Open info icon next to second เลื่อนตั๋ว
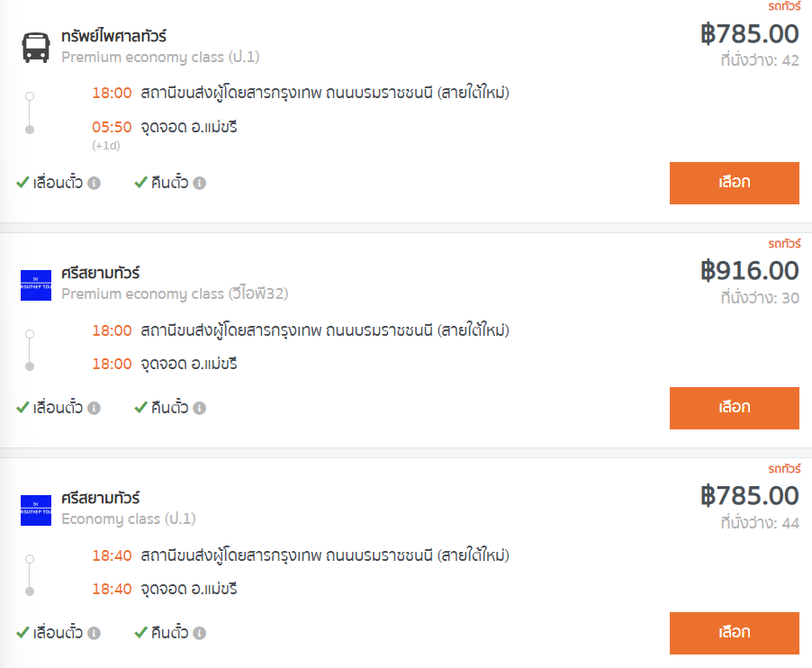This screenshot has width=812, height=668. (94, 408)
